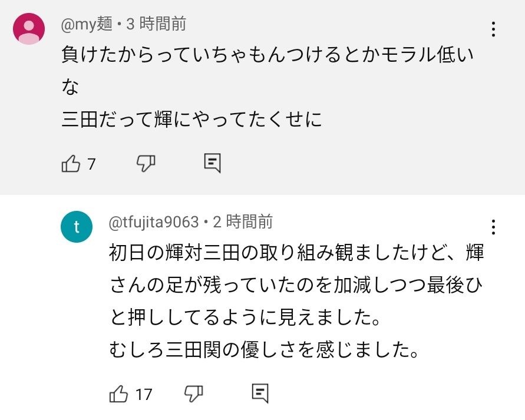Click the 2 時間前 timestamp

pos(243,222)
